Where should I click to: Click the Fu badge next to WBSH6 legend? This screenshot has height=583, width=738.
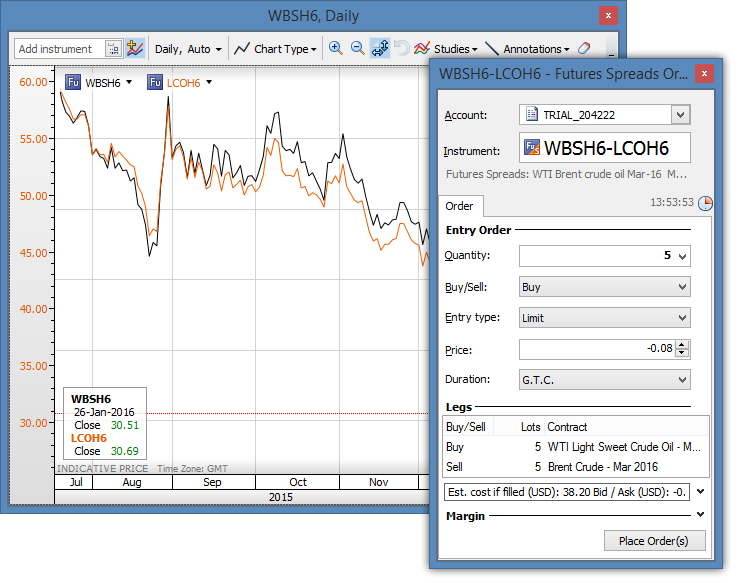[73, 82]
